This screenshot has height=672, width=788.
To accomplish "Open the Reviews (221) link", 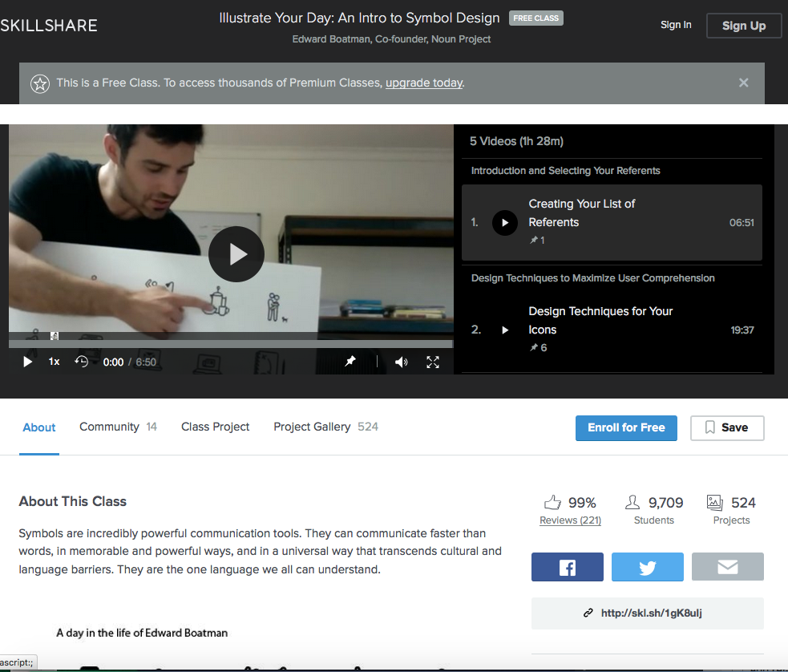I will [571, 520].
